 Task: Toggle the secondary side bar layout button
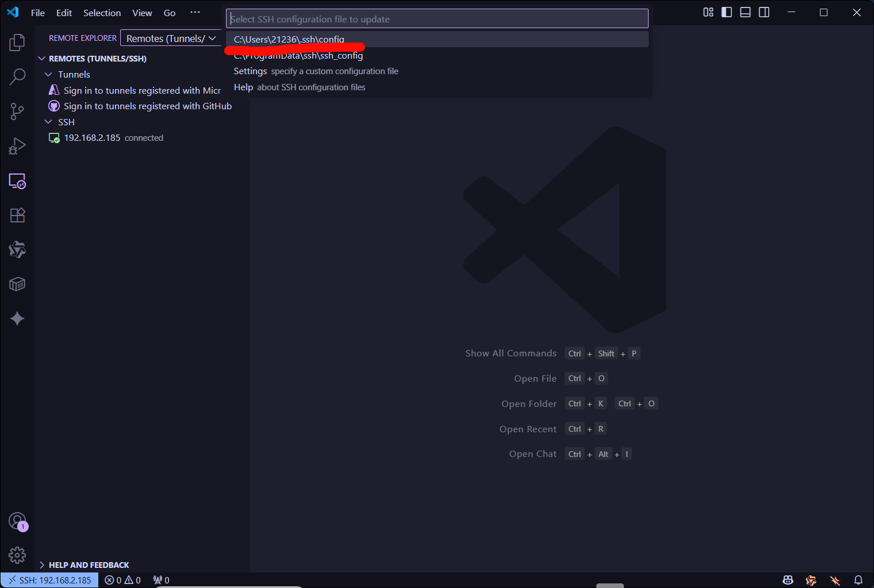pyautogui.click(x=764, y=12)
